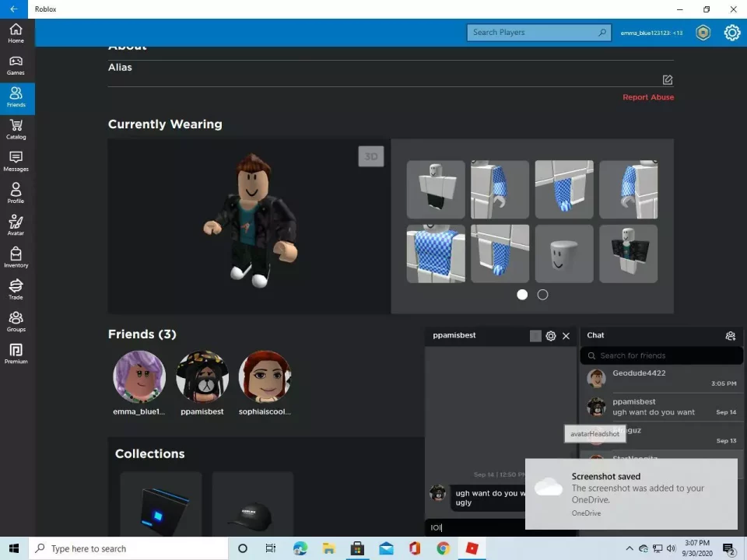Viewport: 747px width, 560px height.
Task: Open Inventory in sidebar
Action: coord(16,258)
